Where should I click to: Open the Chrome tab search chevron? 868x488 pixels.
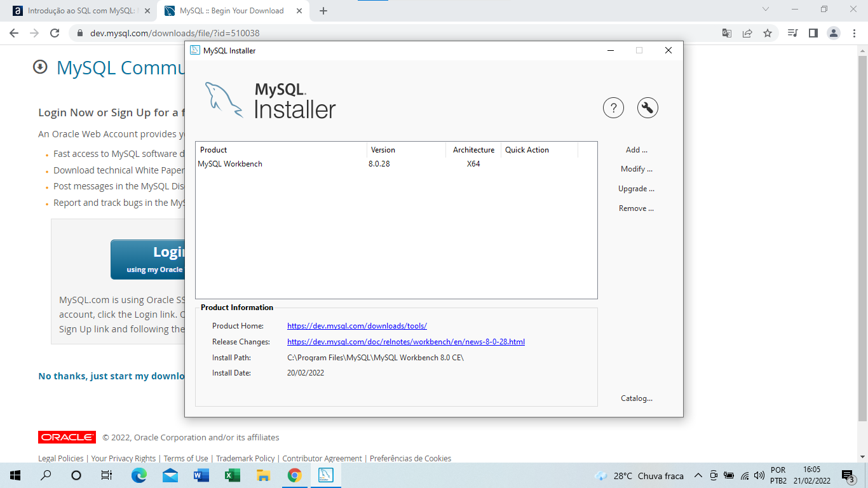click(x=766, y=9)
